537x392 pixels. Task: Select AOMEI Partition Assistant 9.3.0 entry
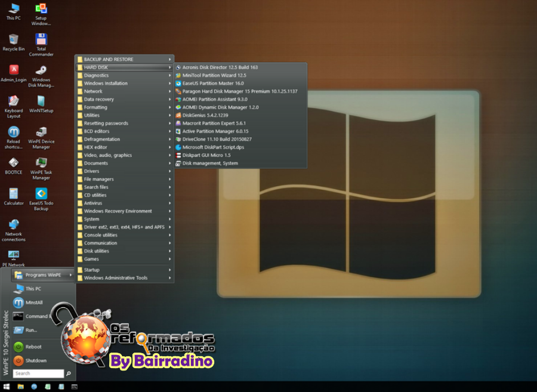tap(215, 100)
